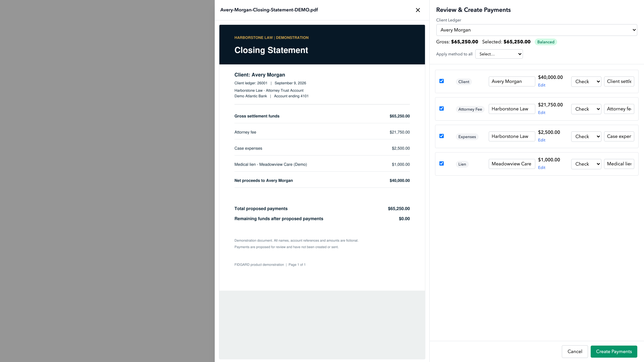Edit the $2,500.00 expenses amount
Viewport: 644px width, 362px height.
pos(542,140)
